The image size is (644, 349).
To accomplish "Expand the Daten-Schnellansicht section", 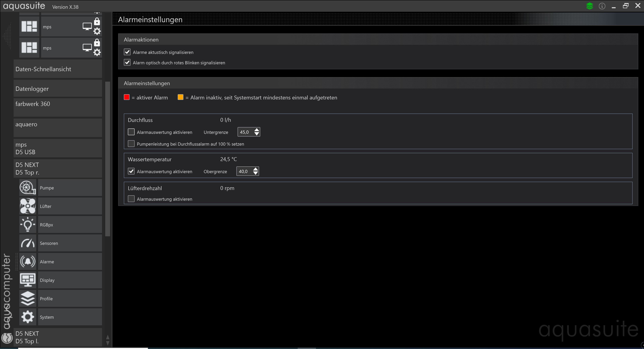I will coord(58,69).
